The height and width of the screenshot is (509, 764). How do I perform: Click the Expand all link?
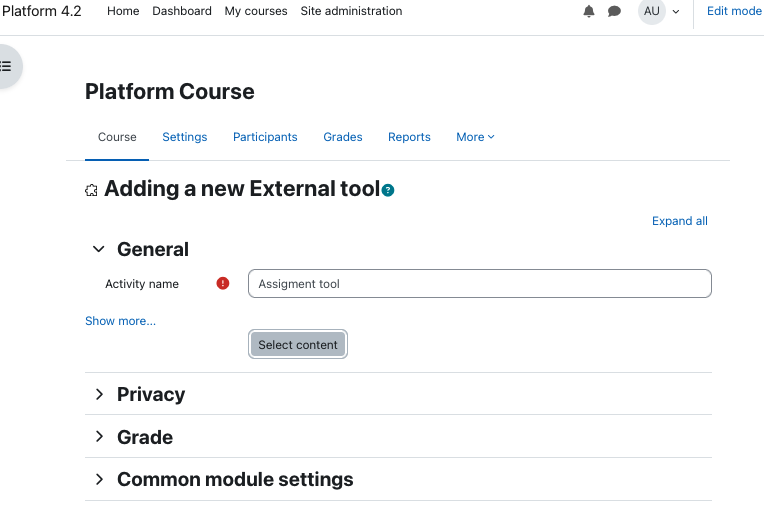coord(680,221)
